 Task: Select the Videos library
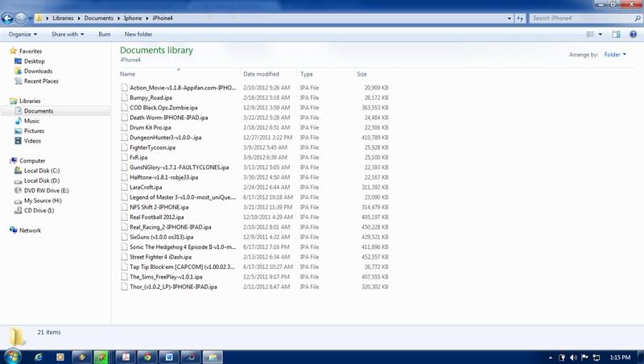click(32, 140)
